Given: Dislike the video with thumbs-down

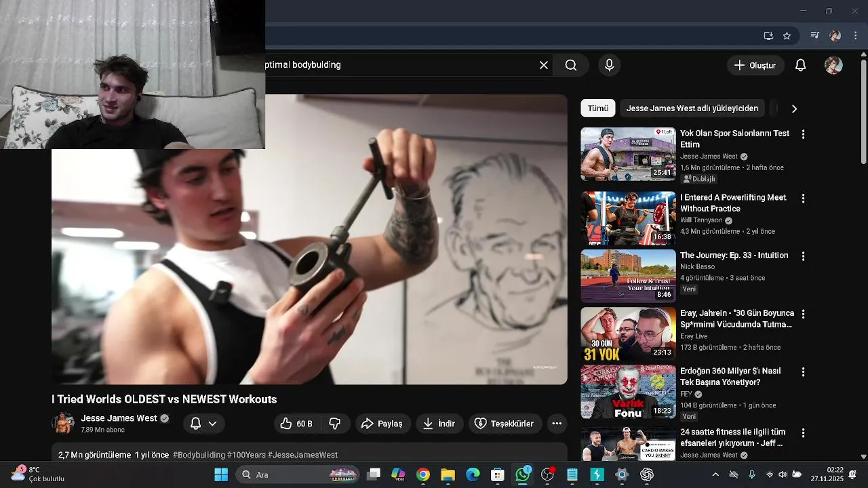Looking at the screenshot, I should click(x=335, y=424).
